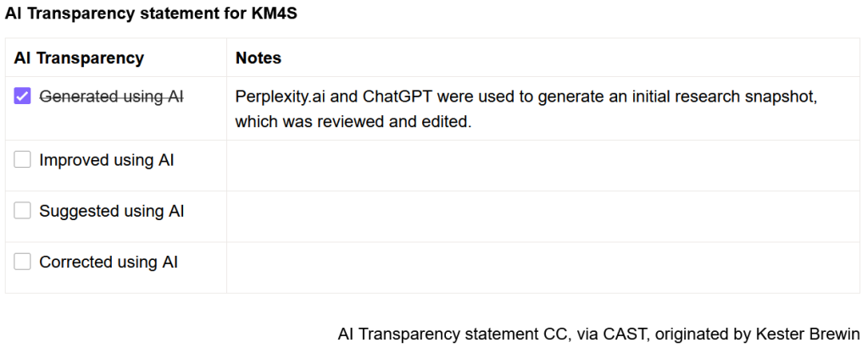Click the AI Transparency statement for KM4S title
The height and width of the screenshot is (348, 868).
(151, 14)
